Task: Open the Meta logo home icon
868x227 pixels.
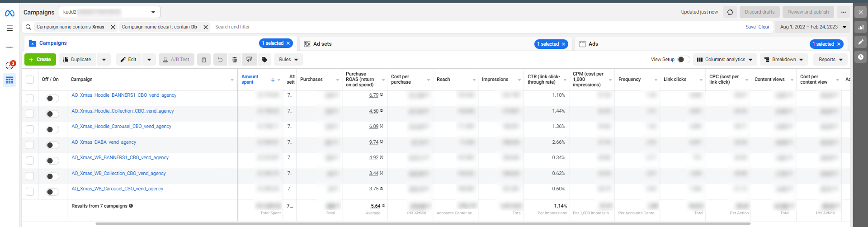Action: (x=9, y=13)
